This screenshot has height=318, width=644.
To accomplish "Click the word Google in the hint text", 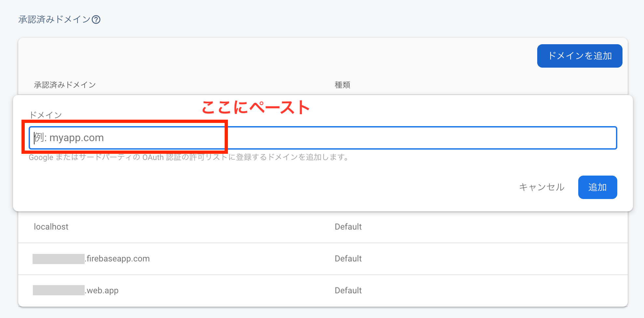I will coord(41,157).
